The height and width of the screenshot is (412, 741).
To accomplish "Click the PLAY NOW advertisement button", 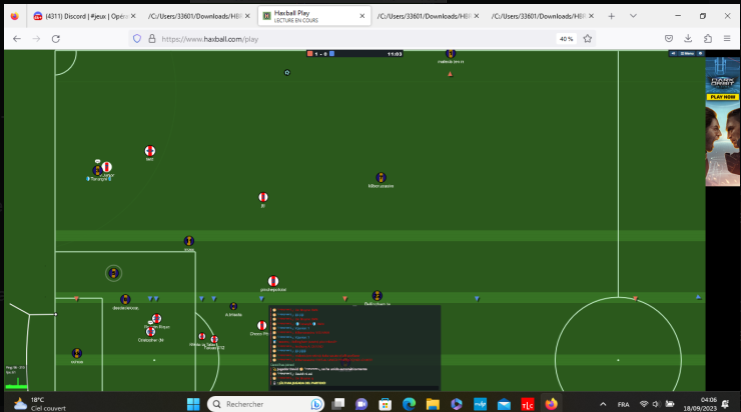I will pos(722,97).
